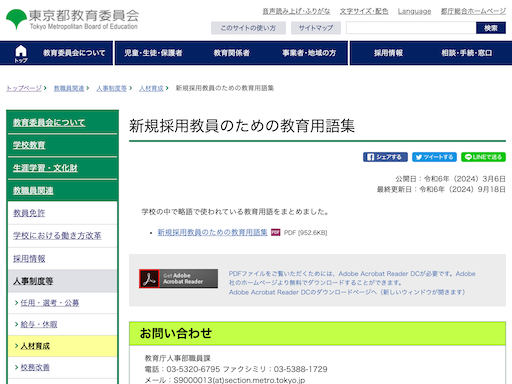This screenshot has width=512, height=384.
Task: Open 文字サイズ・配色 settings link
Action: (364, 11)
